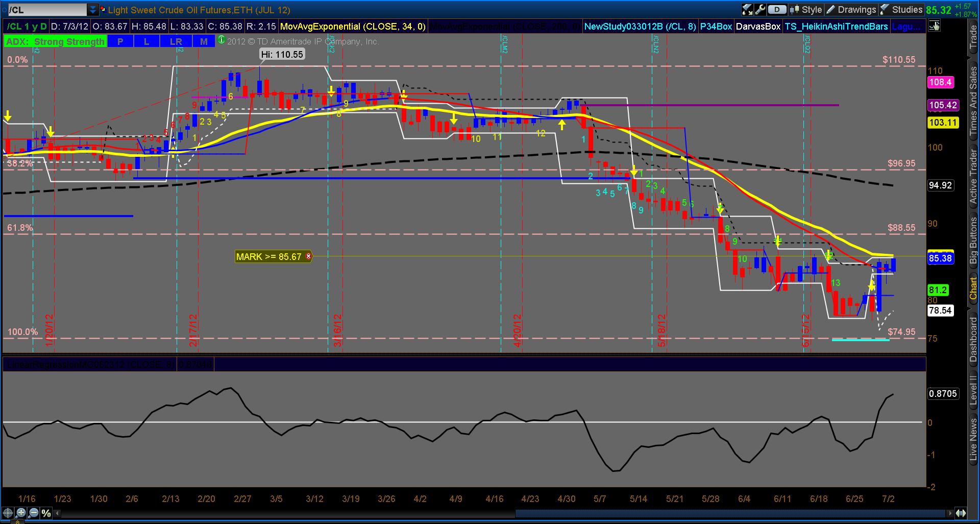Remove the MARK >= 85.67 alert
Image resolution: width=980 pixels, height=524 pixels.
[308, 256]
